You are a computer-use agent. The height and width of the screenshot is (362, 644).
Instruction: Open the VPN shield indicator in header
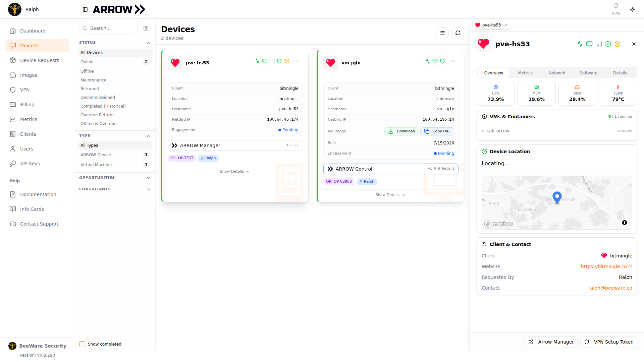pyautogui.click(x=615, y=9)
